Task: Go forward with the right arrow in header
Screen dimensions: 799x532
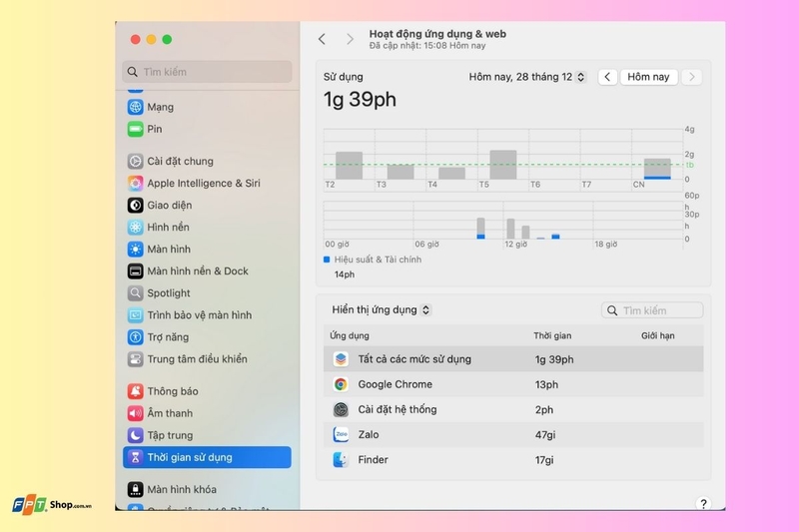Action: (x=350, y=39)
